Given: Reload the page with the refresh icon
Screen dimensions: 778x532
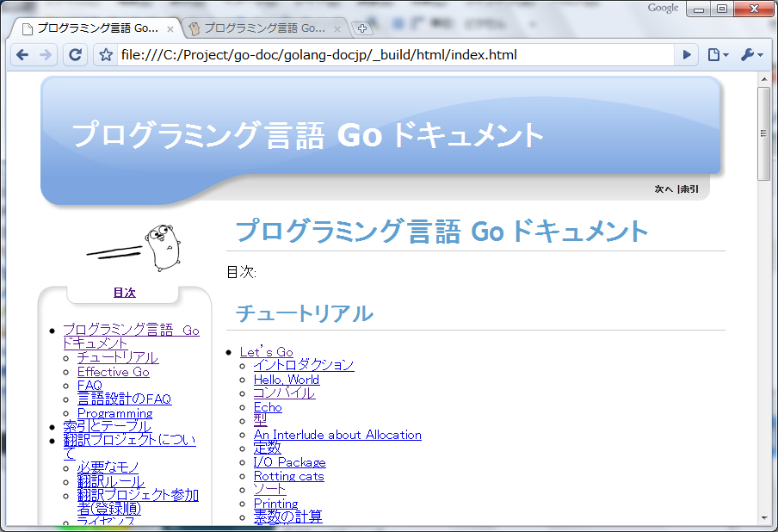Looking at the screenshot, I should tap(75, 54).
